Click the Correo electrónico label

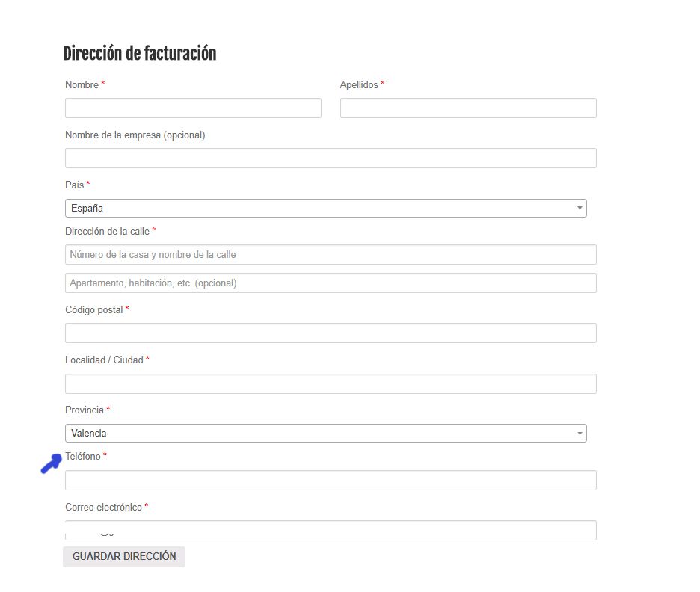tap(103, 508)
